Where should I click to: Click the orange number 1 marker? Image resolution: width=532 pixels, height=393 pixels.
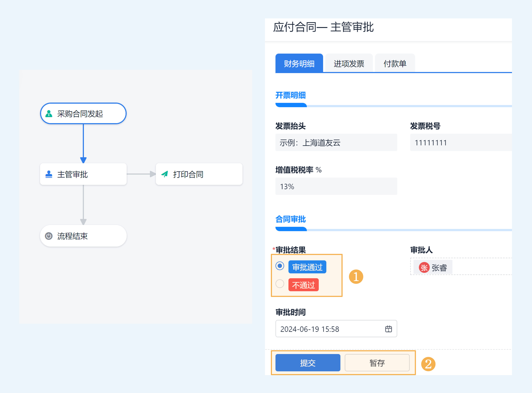point(356,277)
